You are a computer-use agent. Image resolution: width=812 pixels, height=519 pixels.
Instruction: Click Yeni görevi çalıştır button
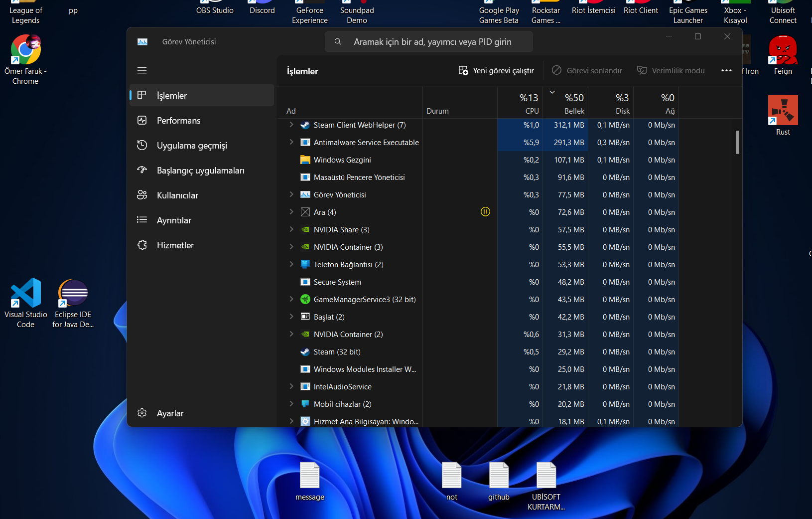pos(496,71)
